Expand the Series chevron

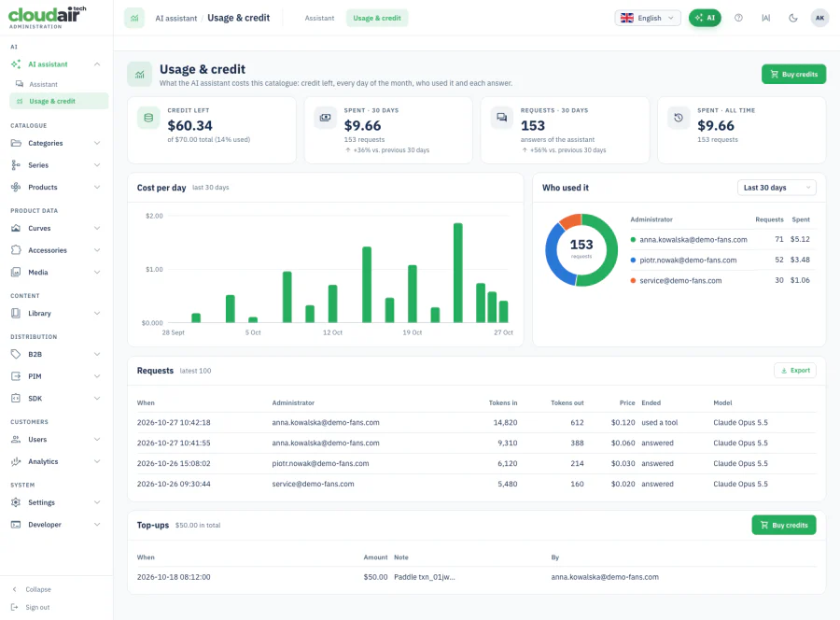coord(97,165)
